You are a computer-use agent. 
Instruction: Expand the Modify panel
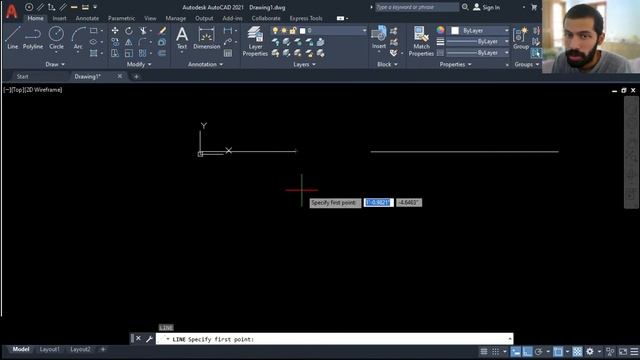pyautogui.click(x=139, y=64)
